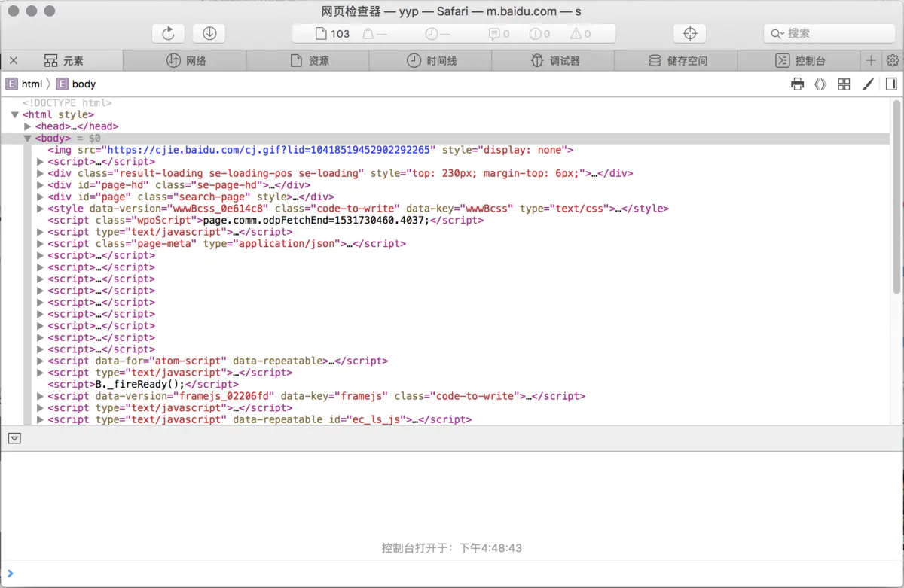Click the body breadcrumb element icon

tap(63, 84)
